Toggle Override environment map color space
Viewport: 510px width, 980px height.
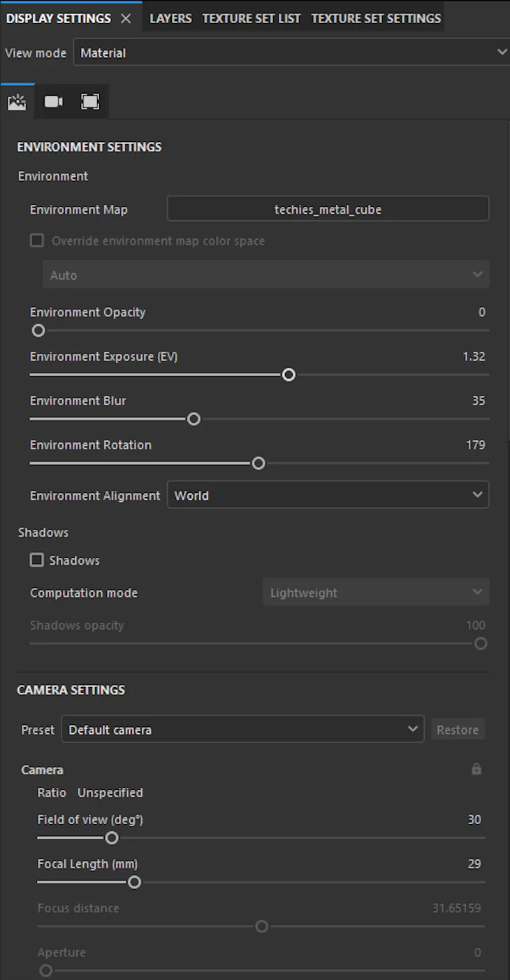point(37,240)
